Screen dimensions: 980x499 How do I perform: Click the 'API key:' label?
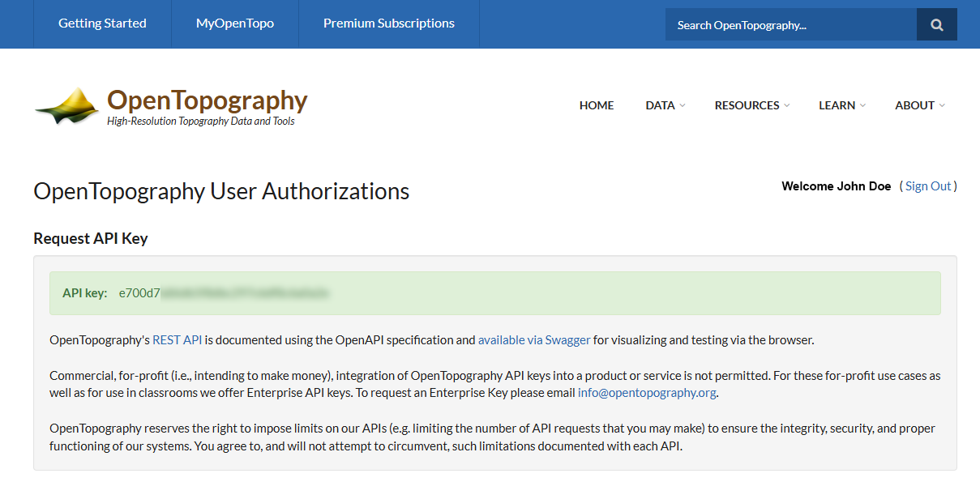(85, 293)
